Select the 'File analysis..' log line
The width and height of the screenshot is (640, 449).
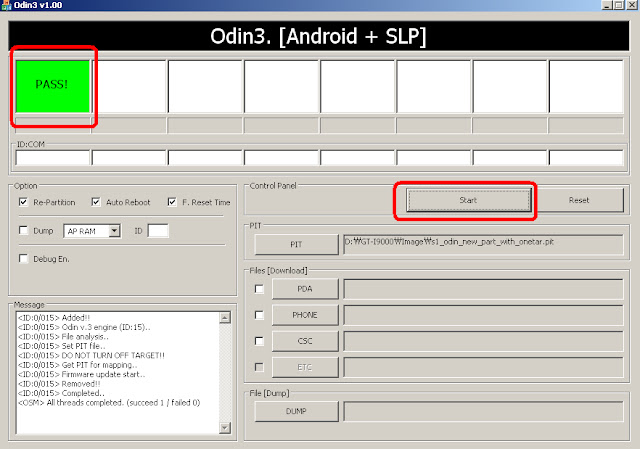tap(63, 336)
